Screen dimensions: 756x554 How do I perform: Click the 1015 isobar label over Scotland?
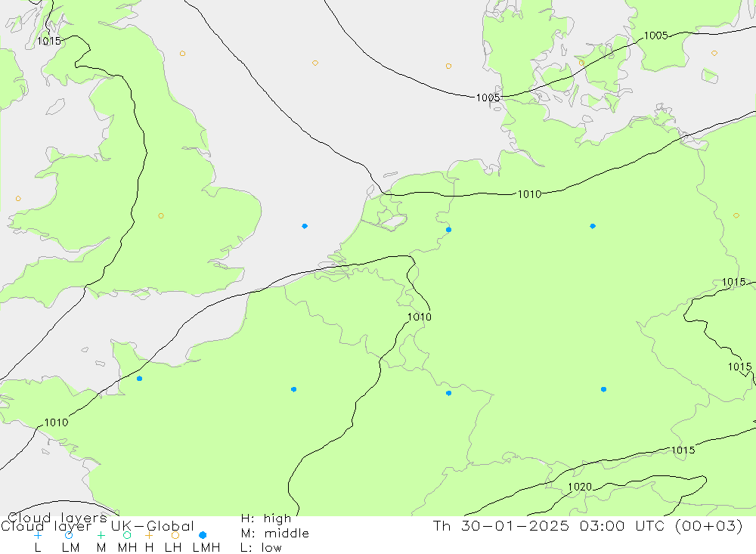[49, 41]
